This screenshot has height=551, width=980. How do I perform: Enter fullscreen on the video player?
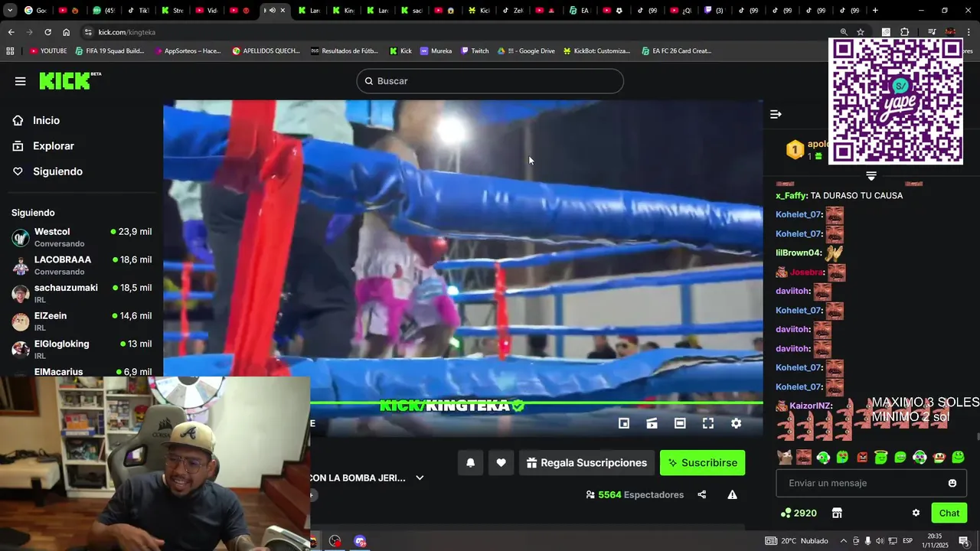click(708, 423)
